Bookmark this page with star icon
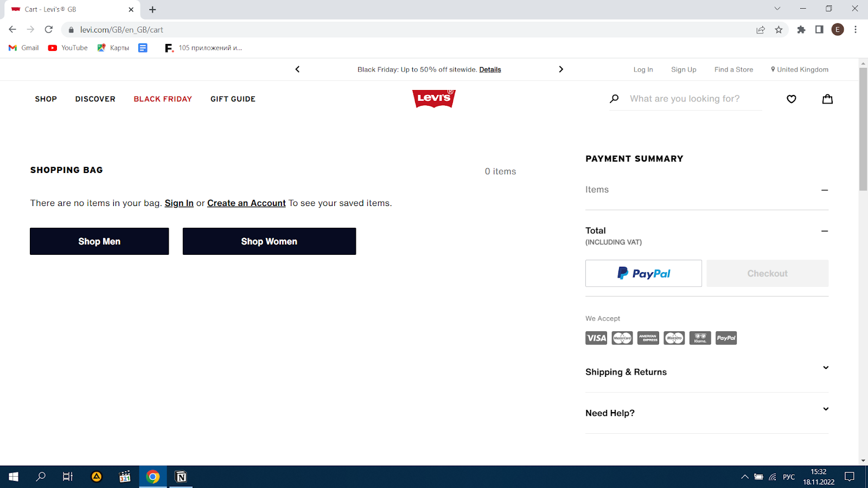 pos(779,30)
